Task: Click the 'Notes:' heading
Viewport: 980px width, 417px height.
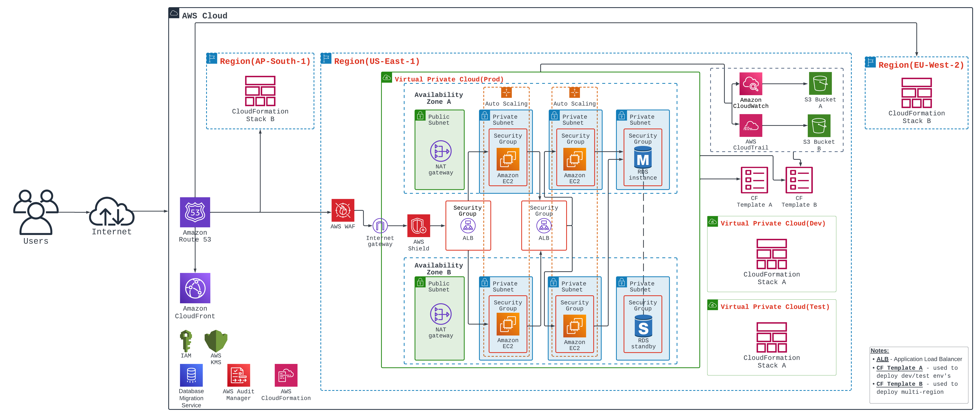Action: 880,350
